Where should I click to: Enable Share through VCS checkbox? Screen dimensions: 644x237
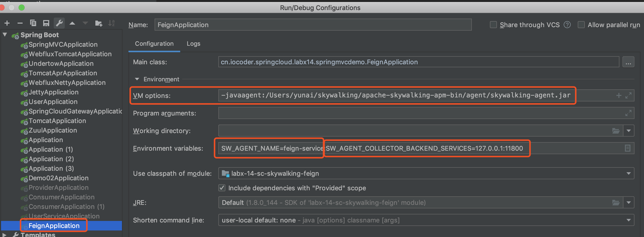(x=493, y=25)
